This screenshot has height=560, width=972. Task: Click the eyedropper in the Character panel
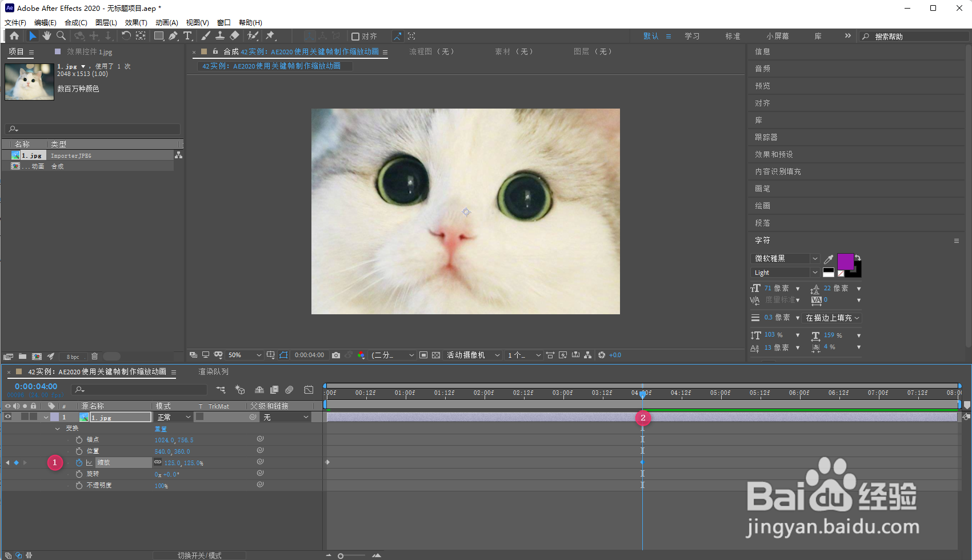[828, 259]
